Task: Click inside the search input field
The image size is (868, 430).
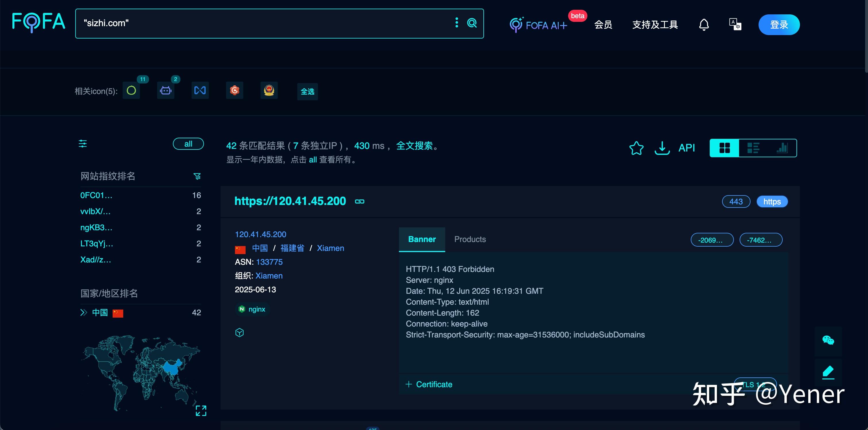Action: (236, 23)
